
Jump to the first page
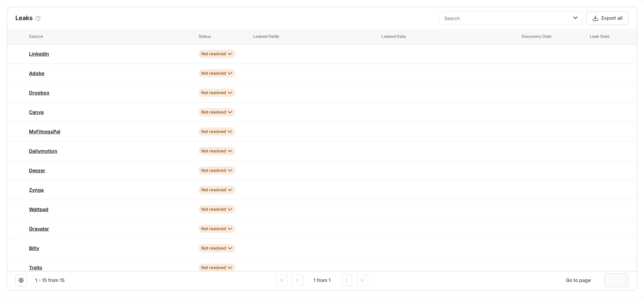282,280
